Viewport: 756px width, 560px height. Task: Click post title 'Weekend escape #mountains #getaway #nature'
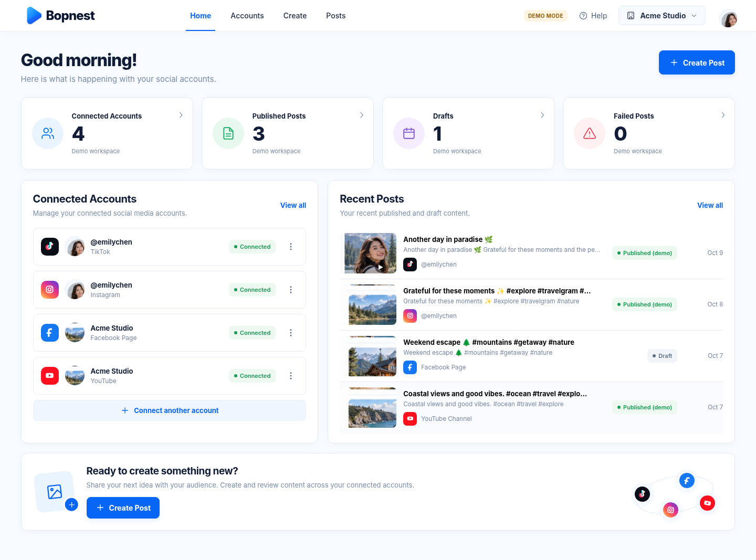489,342
